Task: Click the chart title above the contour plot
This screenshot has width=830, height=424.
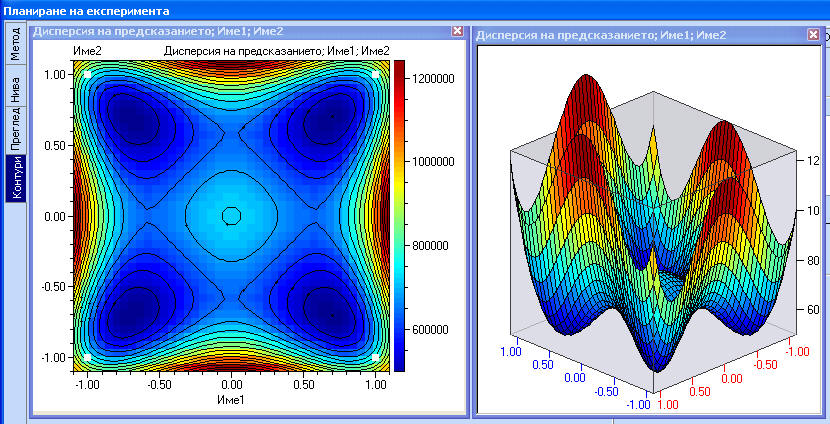Action: pyautogui.click(x=276, y=51)
